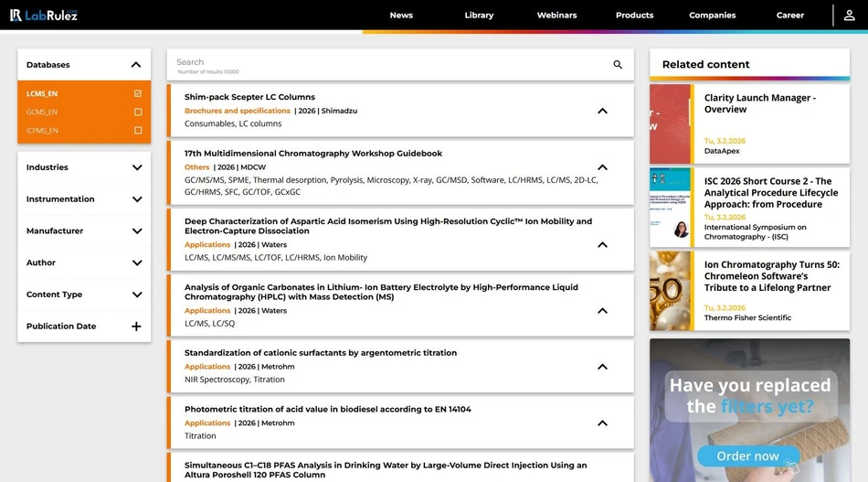
Task: Click the Publication Date plus icon
Action: 136,327
